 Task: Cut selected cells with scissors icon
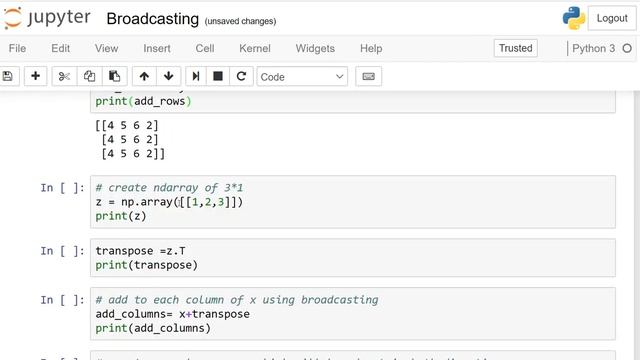pyautogui.click(x=64, y=76)
